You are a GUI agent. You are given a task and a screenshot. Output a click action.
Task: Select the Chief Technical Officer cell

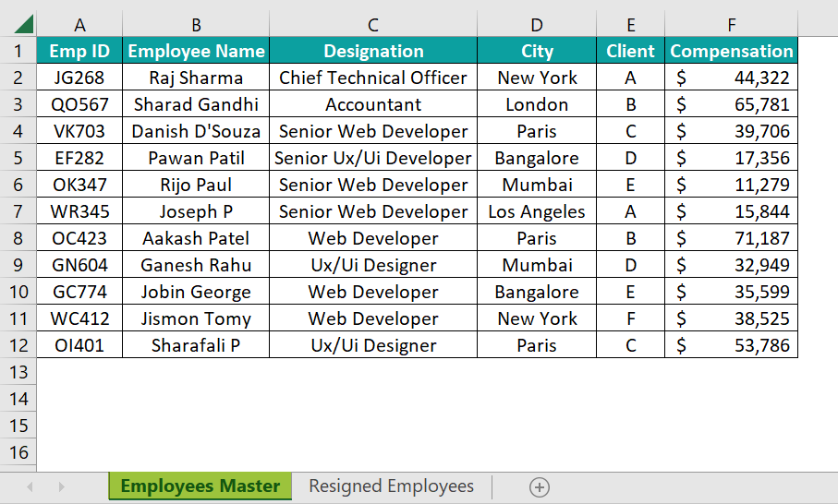(x=373, y=78)
